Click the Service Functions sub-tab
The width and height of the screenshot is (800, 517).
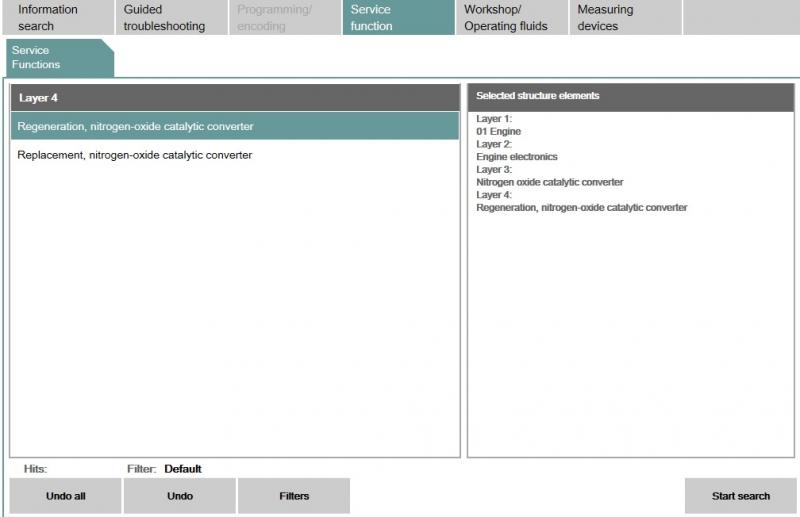pyautogui.click(x=58, y=58)
